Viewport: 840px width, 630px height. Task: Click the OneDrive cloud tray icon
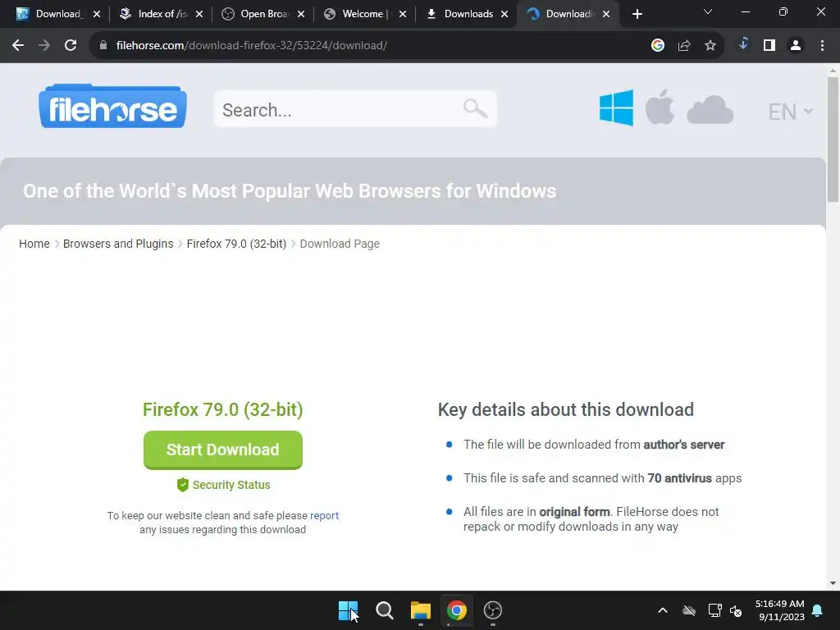[x=689, y=610]
